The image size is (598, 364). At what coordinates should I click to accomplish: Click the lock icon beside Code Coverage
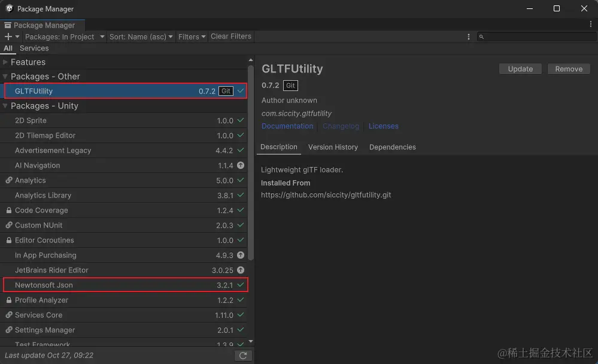point(9,210)
